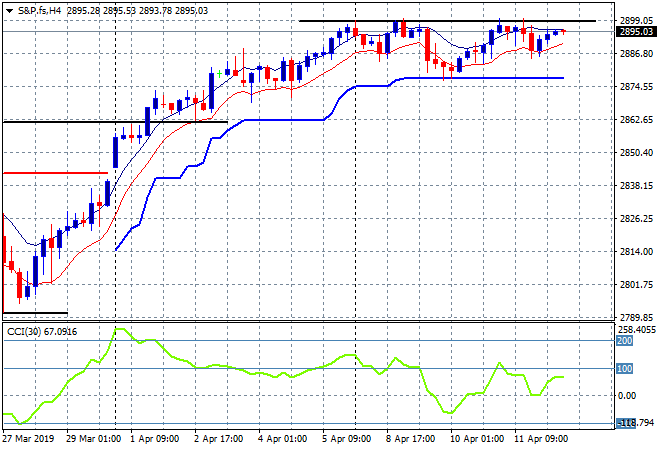Screen dimensions: 660x450
Task: Click the chart menu triangle beside S&P.fs,H4
Action: (9, 11)
